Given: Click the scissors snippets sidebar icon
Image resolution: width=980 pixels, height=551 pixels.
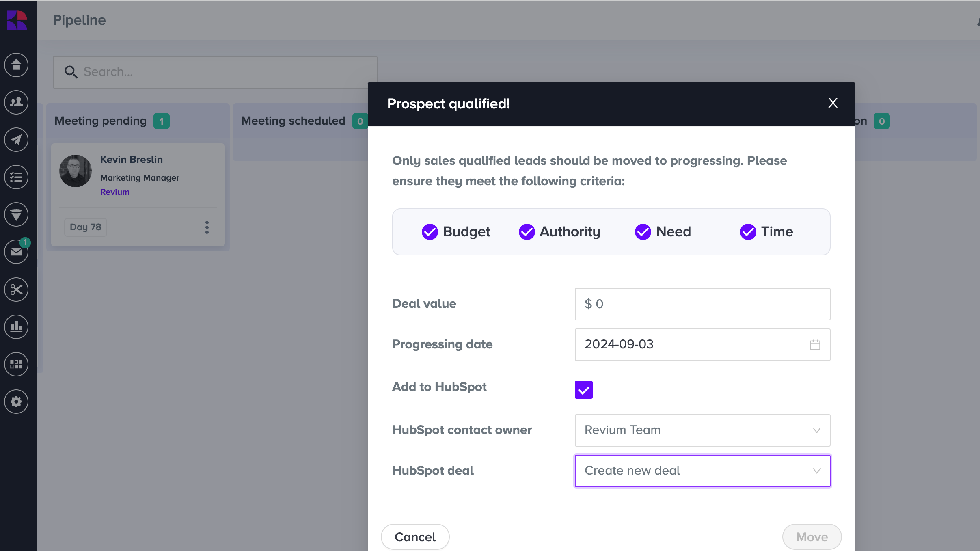Looking at the screenshot, I should pyautogui.click(x=16, y=290).
